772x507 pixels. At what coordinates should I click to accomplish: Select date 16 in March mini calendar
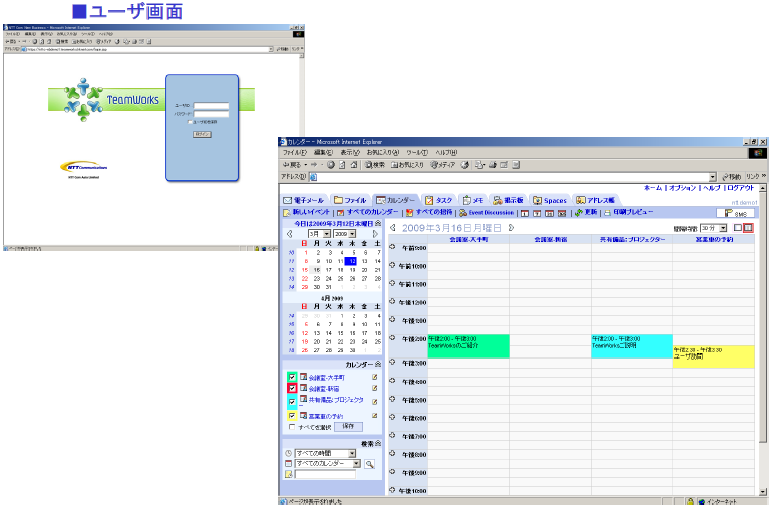pos(317,270)
